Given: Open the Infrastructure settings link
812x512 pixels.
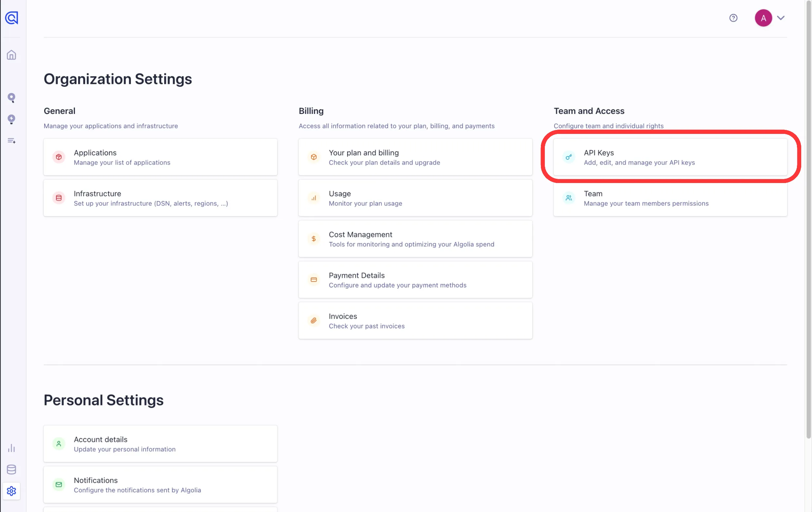Looking at the screenshot, I should [160, 198].
